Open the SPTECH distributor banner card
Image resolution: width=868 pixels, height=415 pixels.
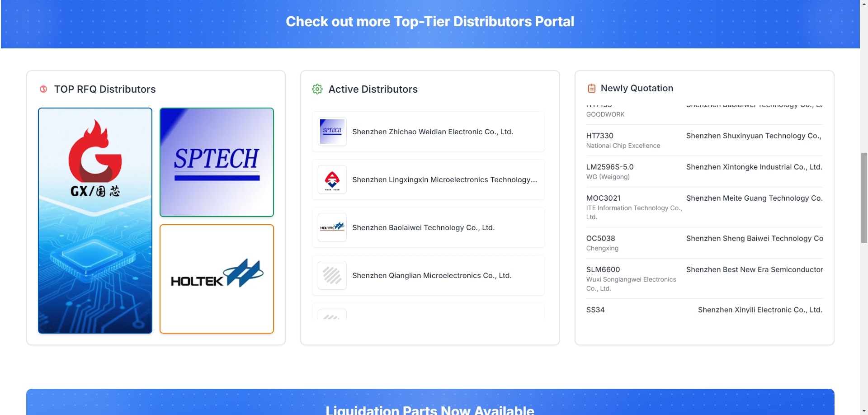pyautogui.click(x=217, y=162)
